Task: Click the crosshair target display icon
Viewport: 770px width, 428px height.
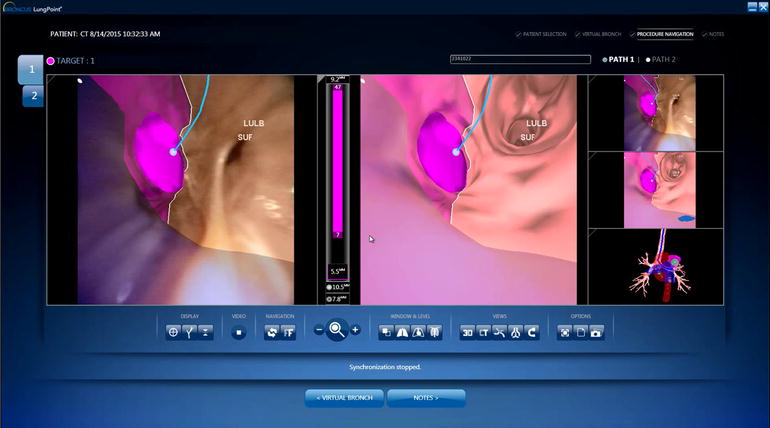Action: pos(173,332)
